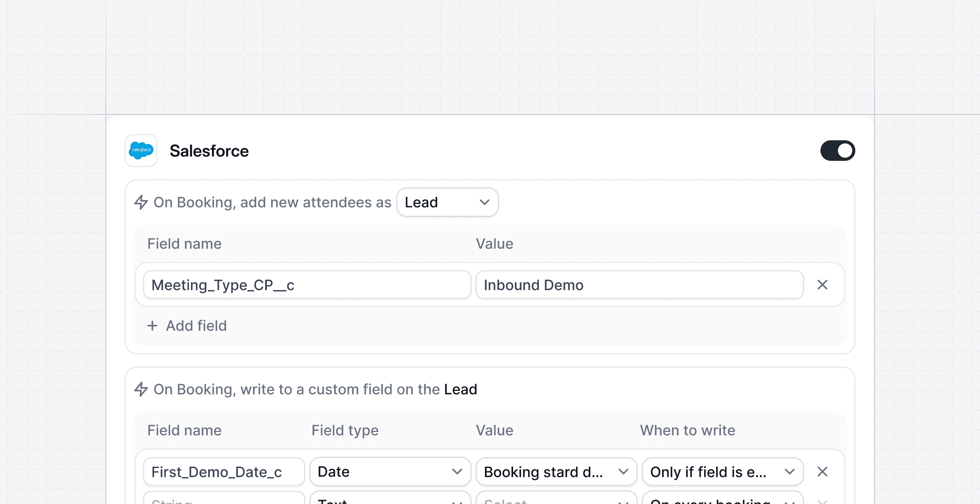Screen dimensions: 980x504
Task: Click the Value header above Inbound Demo
Action: [494, 244]
